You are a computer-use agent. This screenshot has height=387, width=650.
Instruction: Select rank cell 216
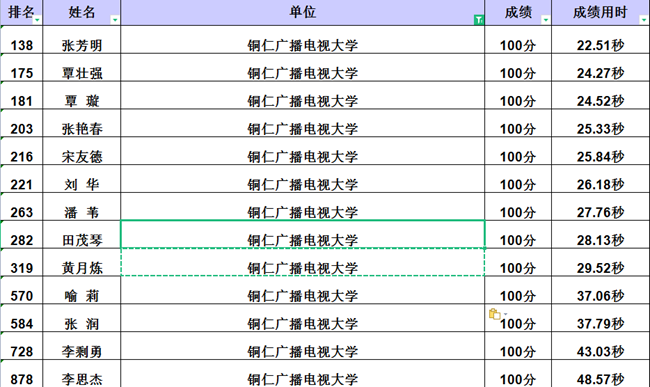[x=22, y=151]
